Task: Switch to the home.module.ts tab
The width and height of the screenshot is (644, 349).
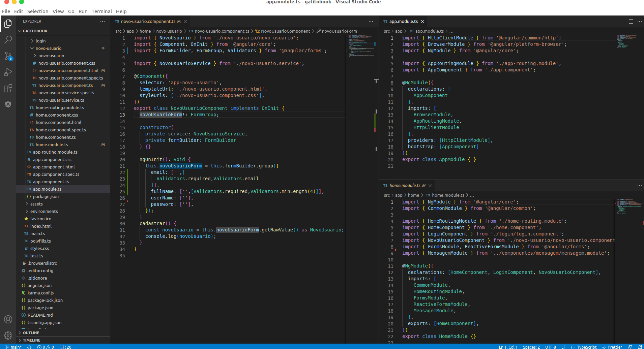Action: (407, 186)
